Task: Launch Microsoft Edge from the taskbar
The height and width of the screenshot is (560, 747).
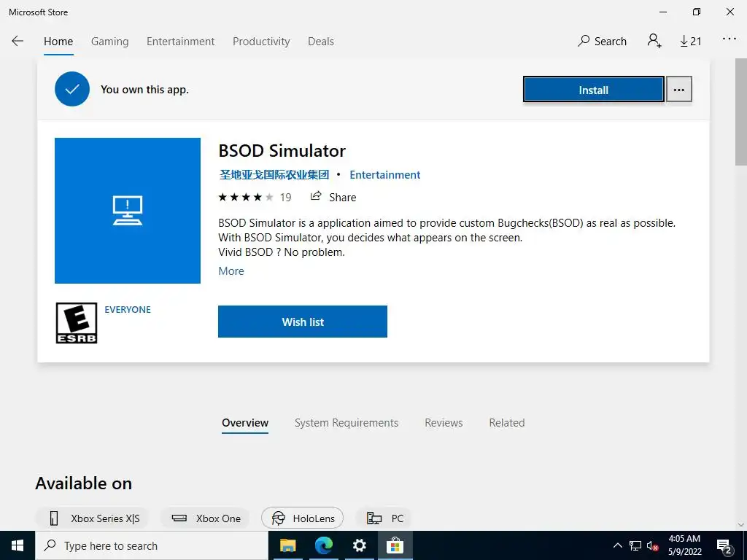Action: pos(324,545)
